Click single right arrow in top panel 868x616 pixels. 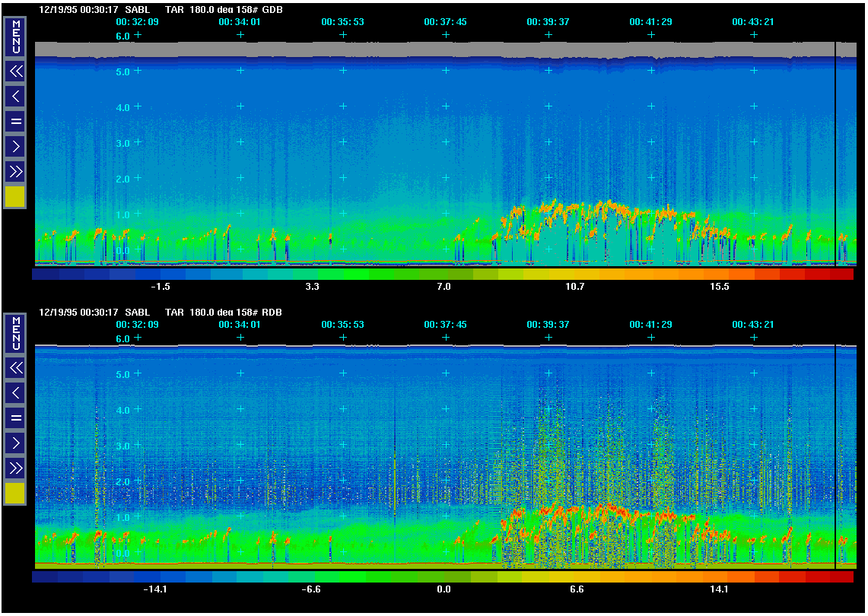[15, 145]
